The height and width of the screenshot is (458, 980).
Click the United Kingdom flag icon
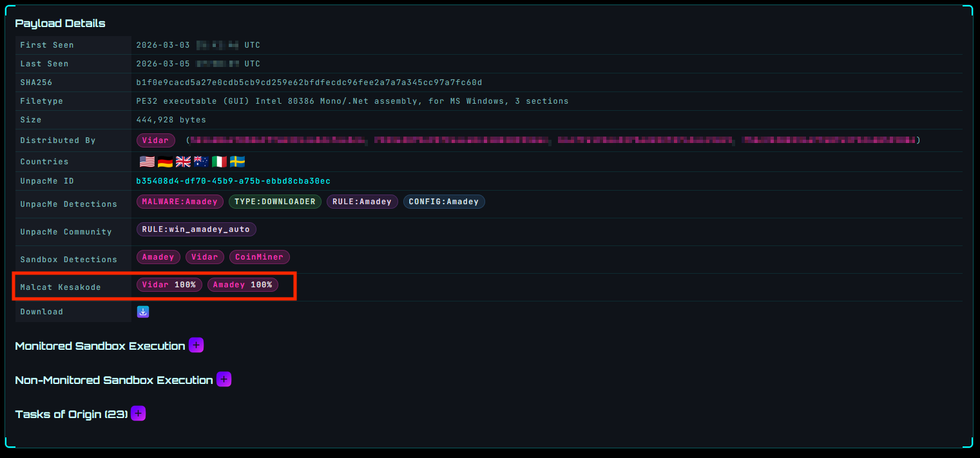click(x=183, y=162)
